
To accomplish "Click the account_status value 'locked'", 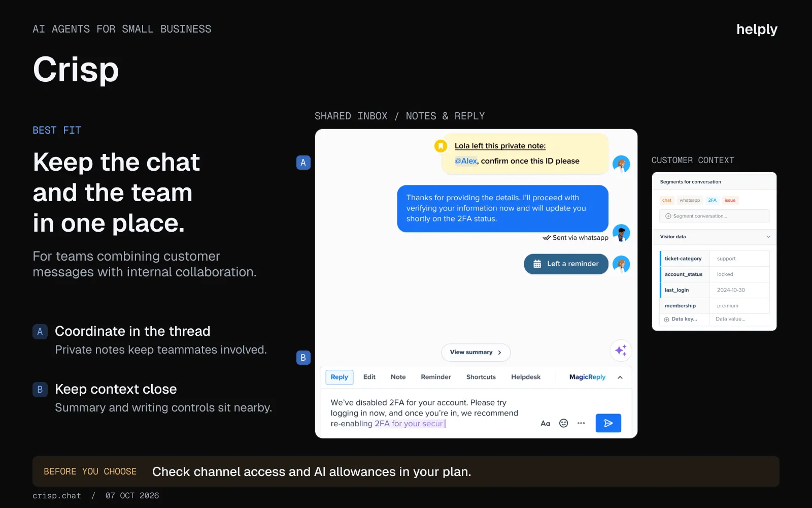I will point(725,274).
